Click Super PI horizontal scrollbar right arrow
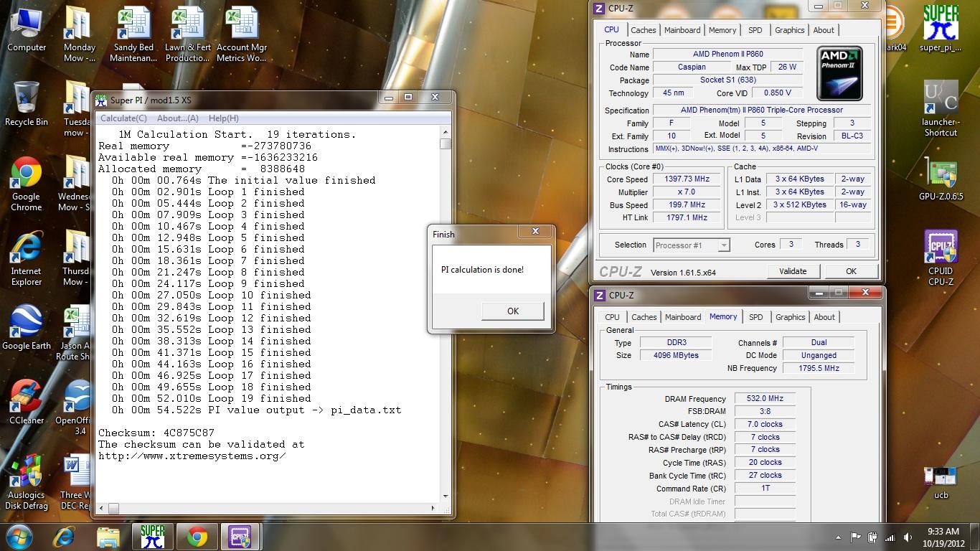The width and height of the screenshot is (980, 551). (x=433, y=508)
